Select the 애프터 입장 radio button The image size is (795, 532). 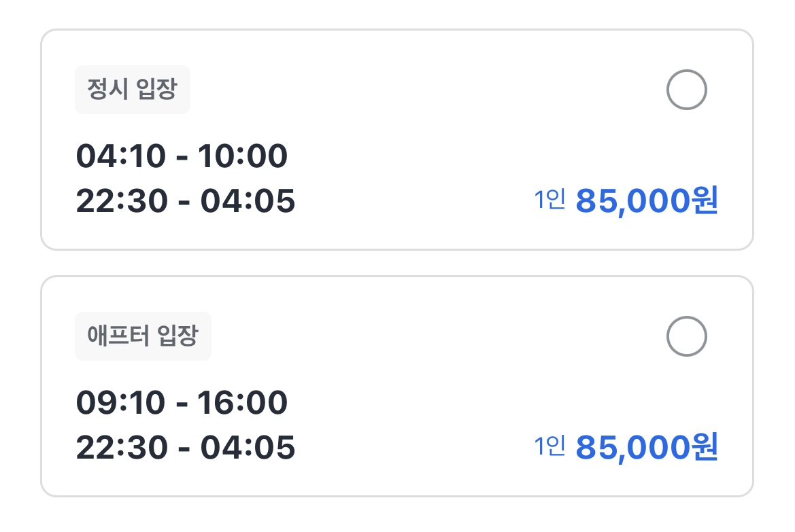point(686,336)
